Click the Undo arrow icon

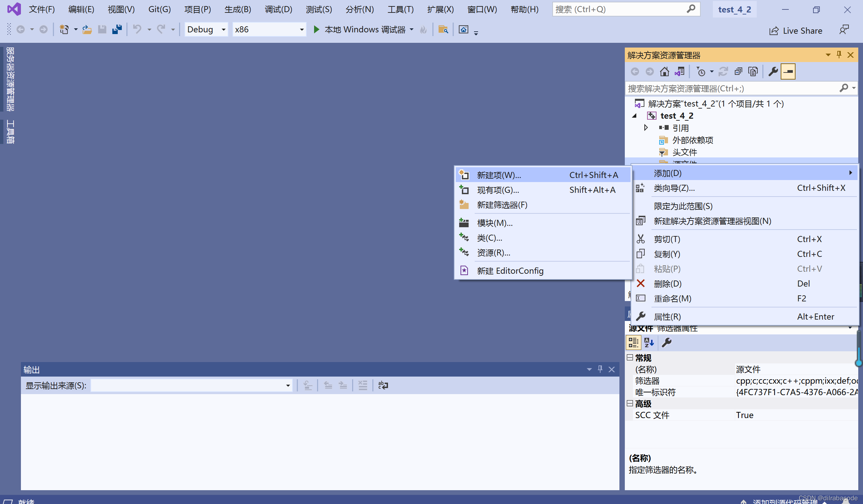(137, 29)
